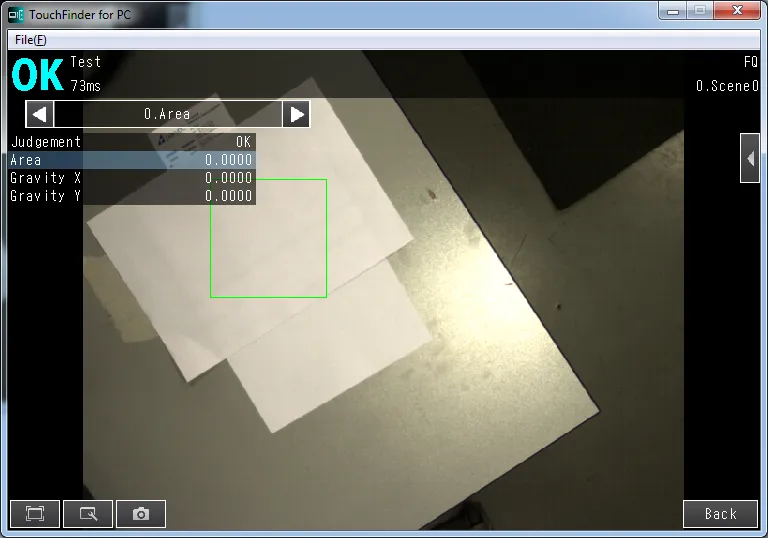
Task: Select the highlighted Area row
Action: pyautogui.click(x=132, y=160)
